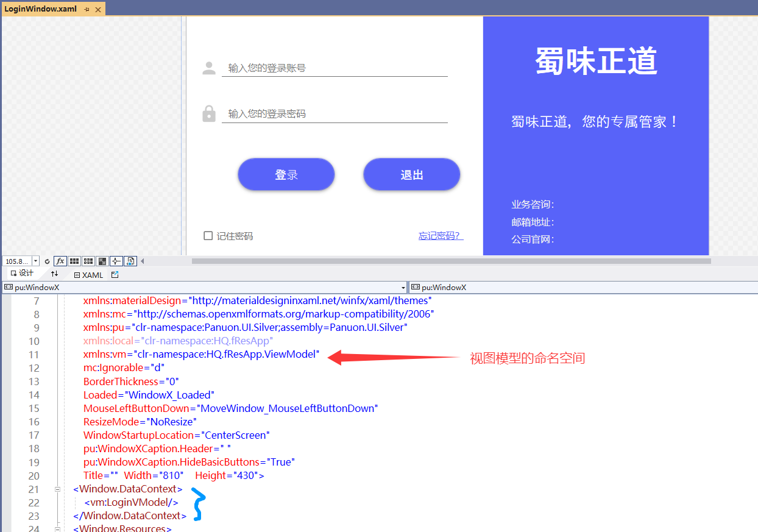Focus the login account input field
758x532 pixels.
pos(335,68)
